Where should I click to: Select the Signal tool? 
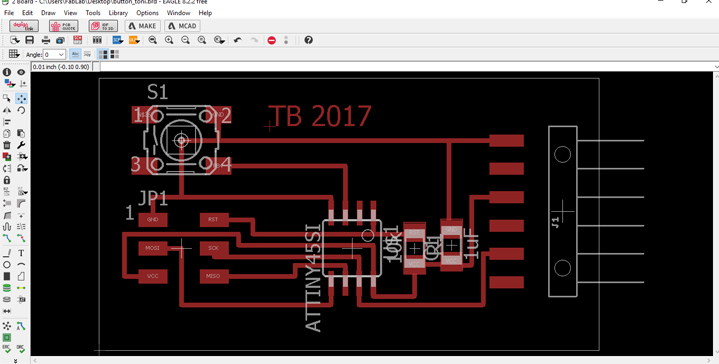pos(21,288)
